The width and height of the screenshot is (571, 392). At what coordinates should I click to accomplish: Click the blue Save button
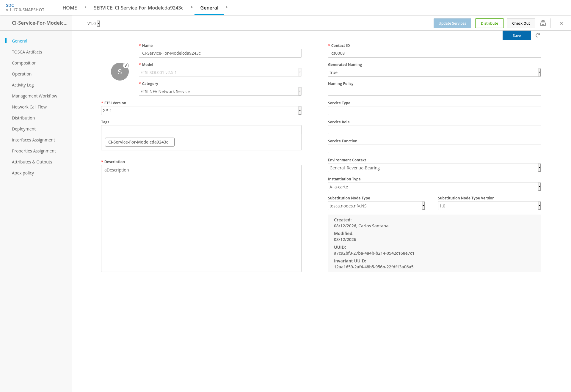(517, 35)
